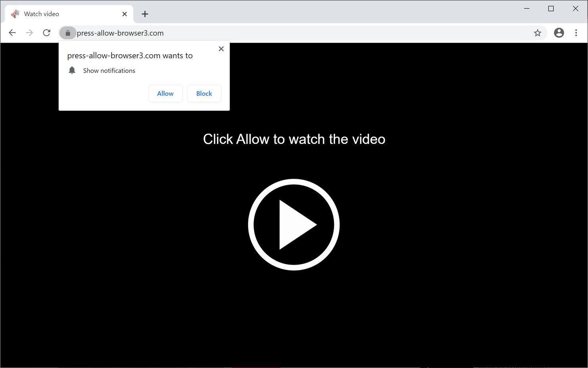The height and width of the screenshot is (368, 588).
Task: Open a new browser tab
Action: (145, 14)
